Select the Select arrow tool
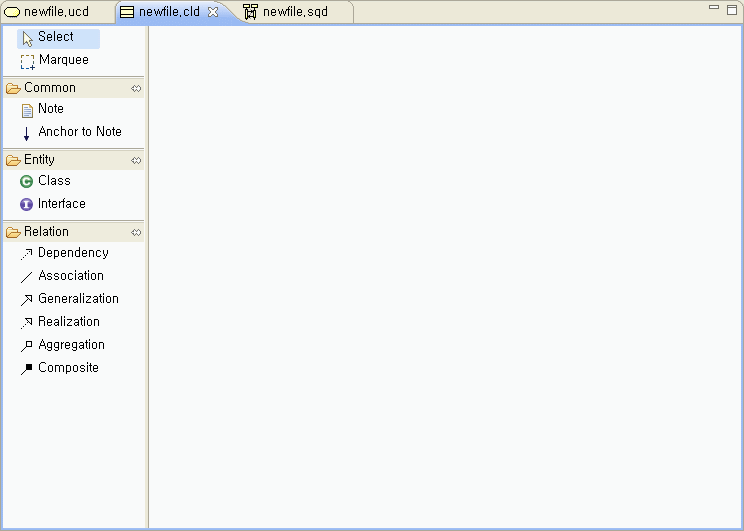The image size is (744, 531). (x=55, y=37)
